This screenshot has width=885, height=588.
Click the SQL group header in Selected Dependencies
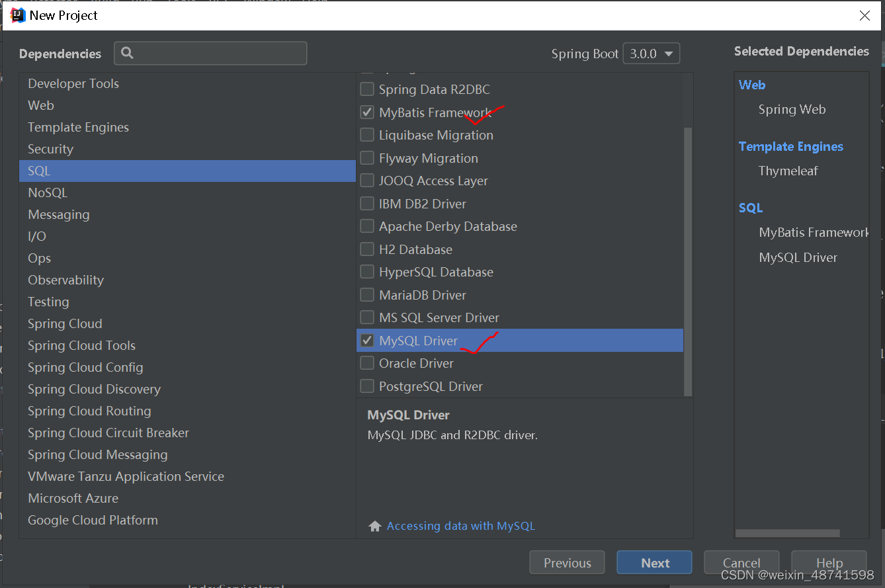tap(751, 208)
